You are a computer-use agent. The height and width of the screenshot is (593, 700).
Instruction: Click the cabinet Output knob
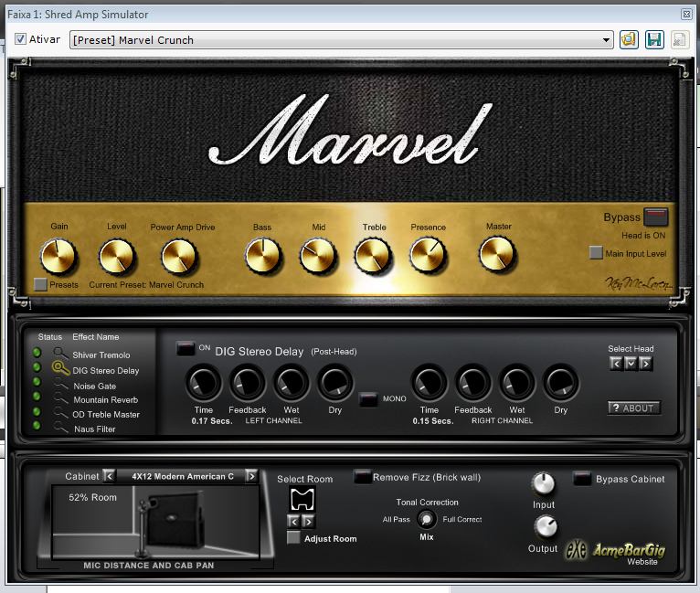coord(546,526)
